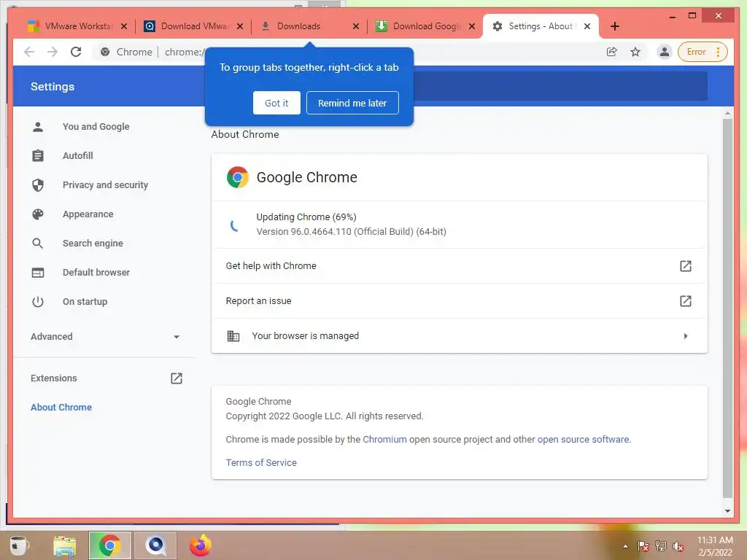Click the window icon beside Default browser
The image size is (747, 560).
pos(38,273)
